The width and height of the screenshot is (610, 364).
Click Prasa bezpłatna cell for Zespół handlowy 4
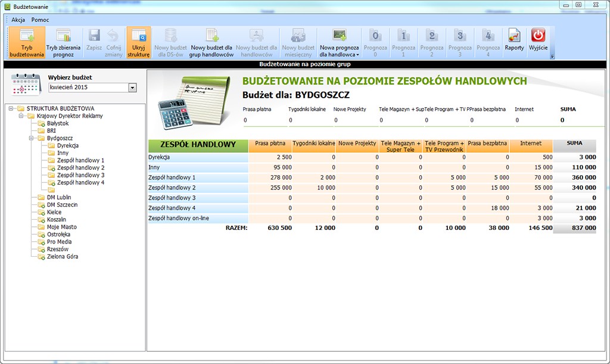pyautogui.click(x=488, y=208)
